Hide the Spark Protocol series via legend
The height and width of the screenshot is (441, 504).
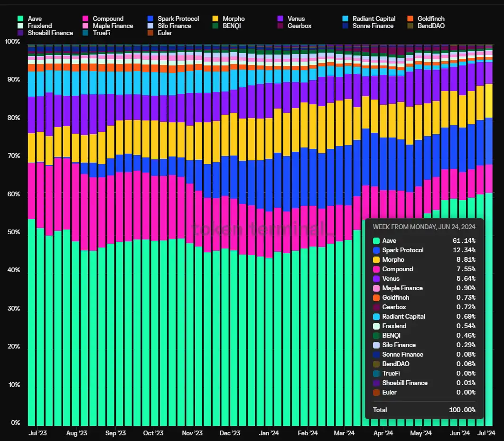tap(173, 18)
